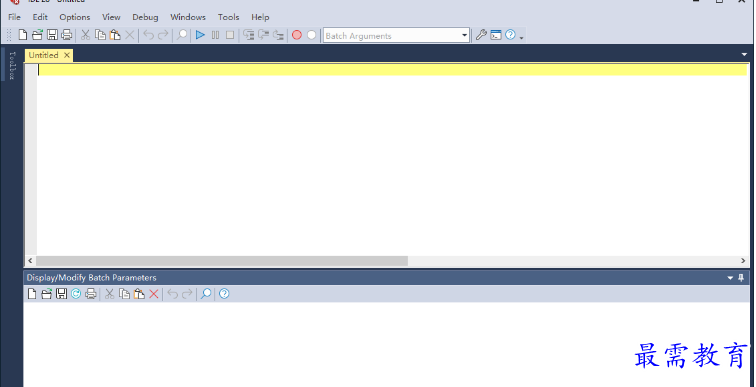The height and width of the screenshot is (387, 756).
Task: Toggle auto-hide pin on Batch Parameters panel
Action: click(742, 278)
